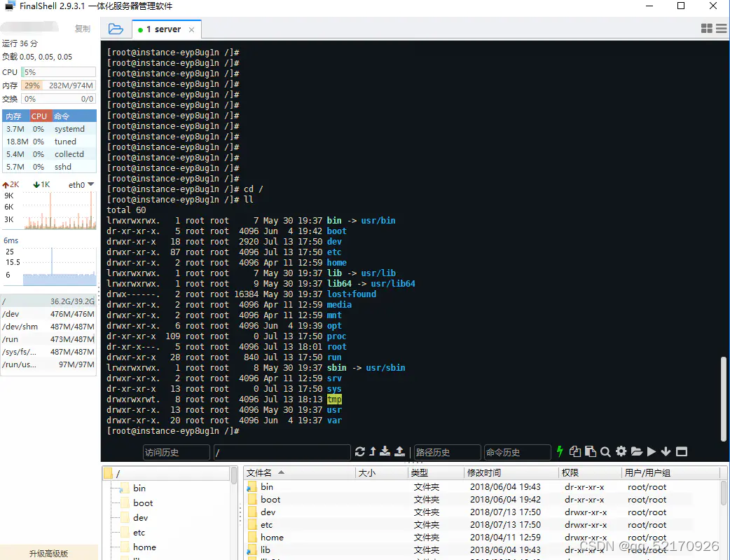Click the 复制 copy button
Image resolution: width=730 pixels, height=560 pixels.
coord(83,29)
